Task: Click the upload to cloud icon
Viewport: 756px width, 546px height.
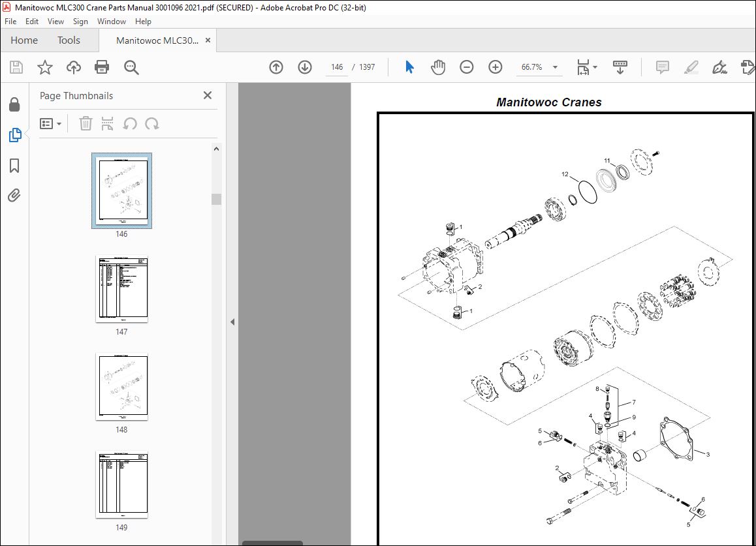Action: (x=73, y=67)
